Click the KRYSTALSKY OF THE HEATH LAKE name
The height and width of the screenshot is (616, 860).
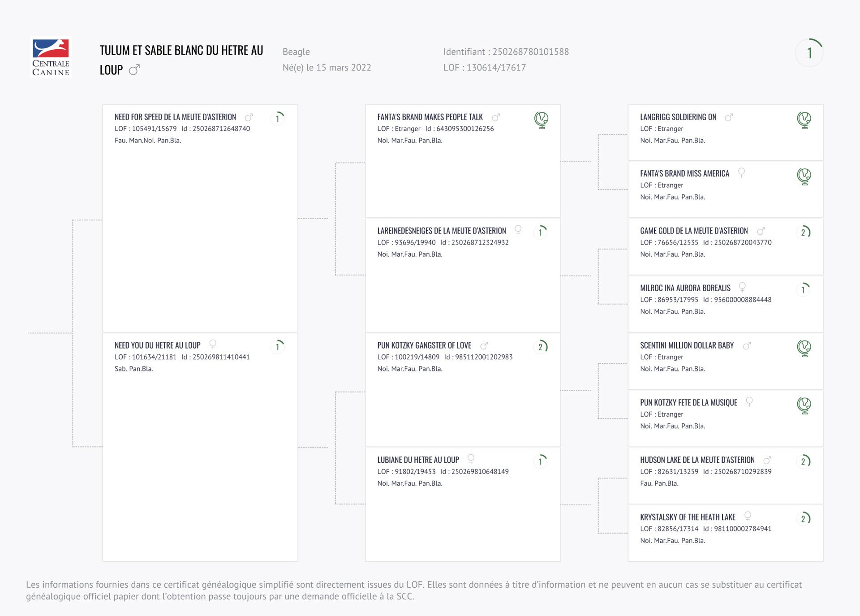point(688,517)
